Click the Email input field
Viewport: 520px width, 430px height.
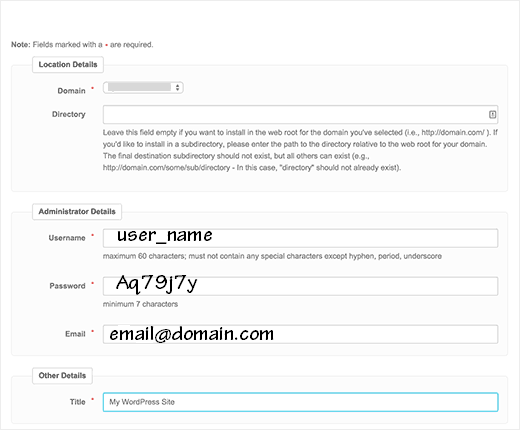click(x=300, y=334)
